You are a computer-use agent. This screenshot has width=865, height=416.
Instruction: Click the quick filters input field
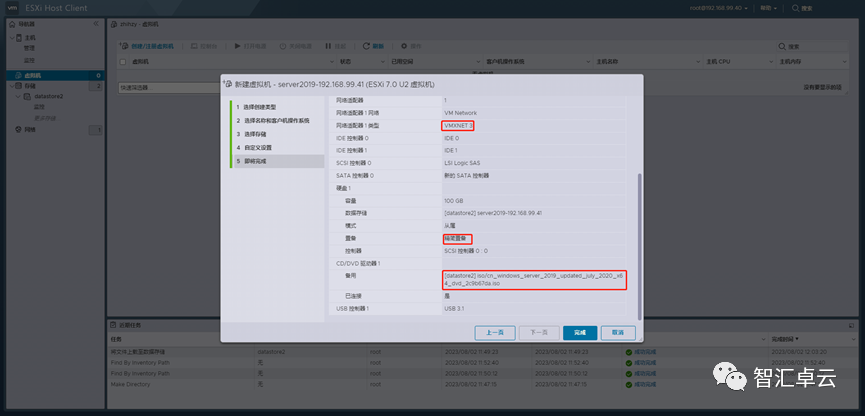[x=169, y=88]
